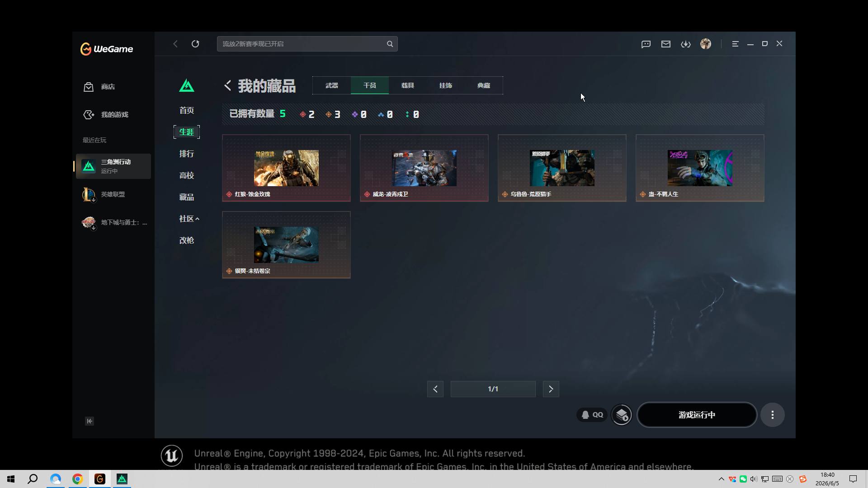This screenshot has width=868, height=488.
Task: Open the volume control in system tray
Action: [x=754, y=479]
